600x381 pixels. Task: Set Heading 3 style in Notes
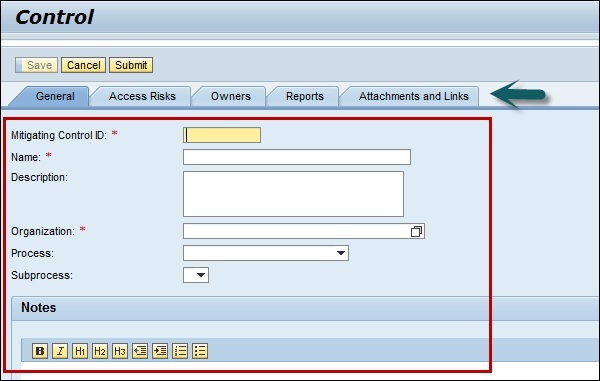120,351
